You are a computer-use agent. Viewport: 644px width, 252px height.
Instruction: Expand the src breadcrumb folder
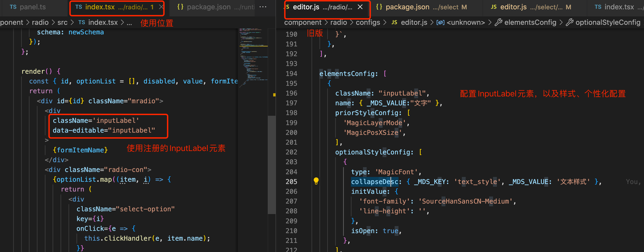click(x=62, y=23)
